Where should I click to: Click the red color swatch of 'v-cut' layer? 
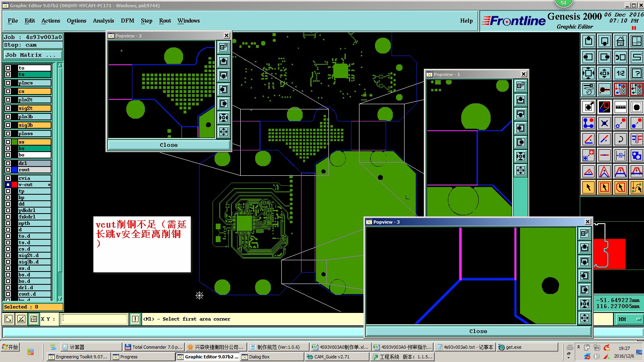14,185
